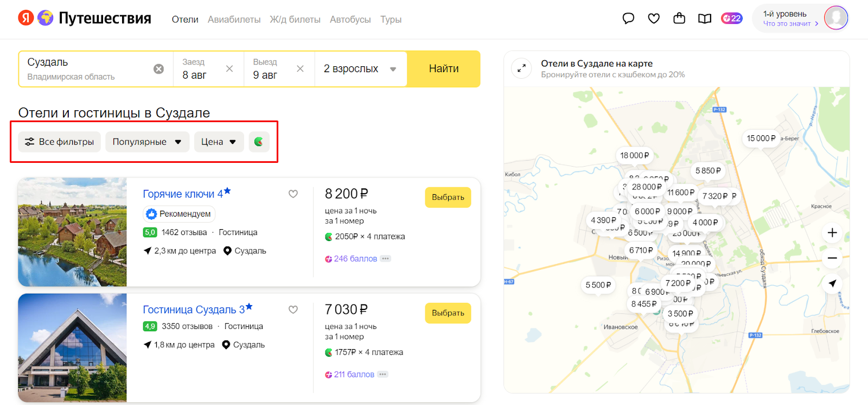The image size is (868, 405).
Task: Open the 2 взрослых guests dropdown
Action: click(x=360, y=69)
